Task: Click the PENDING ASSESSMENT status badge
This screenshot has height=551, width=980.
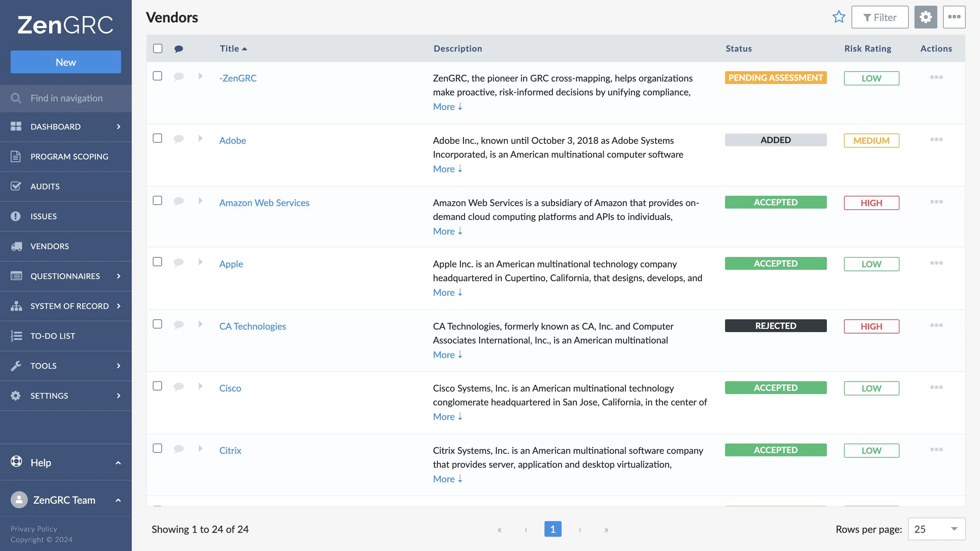Action: click(775, 78)
